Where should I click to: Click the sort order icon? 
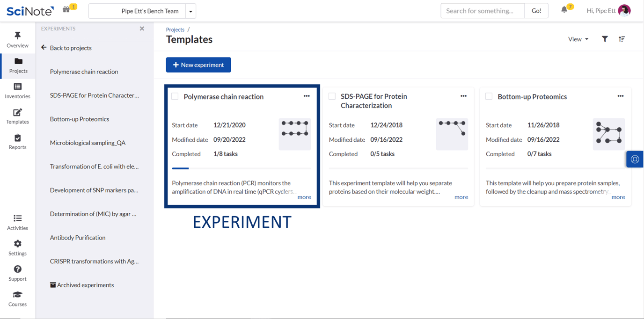coord(622,39)
